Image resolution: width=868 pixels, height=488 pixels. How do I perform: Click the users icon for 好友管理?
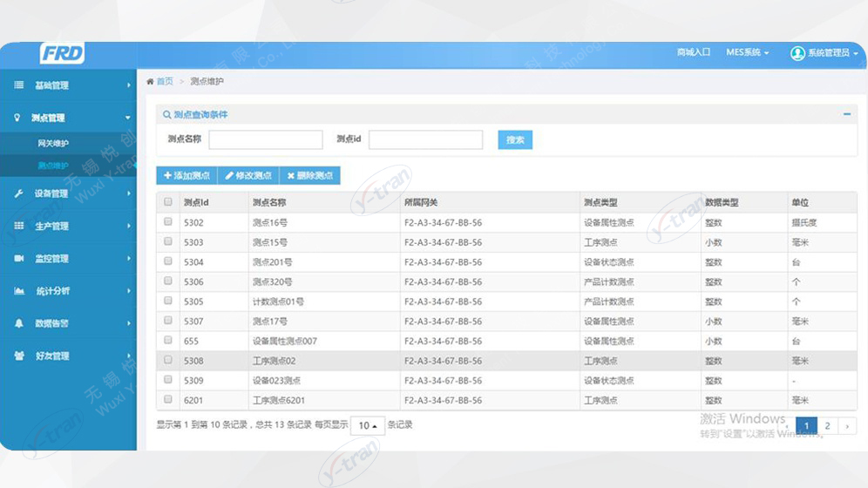tap(18, 356)
